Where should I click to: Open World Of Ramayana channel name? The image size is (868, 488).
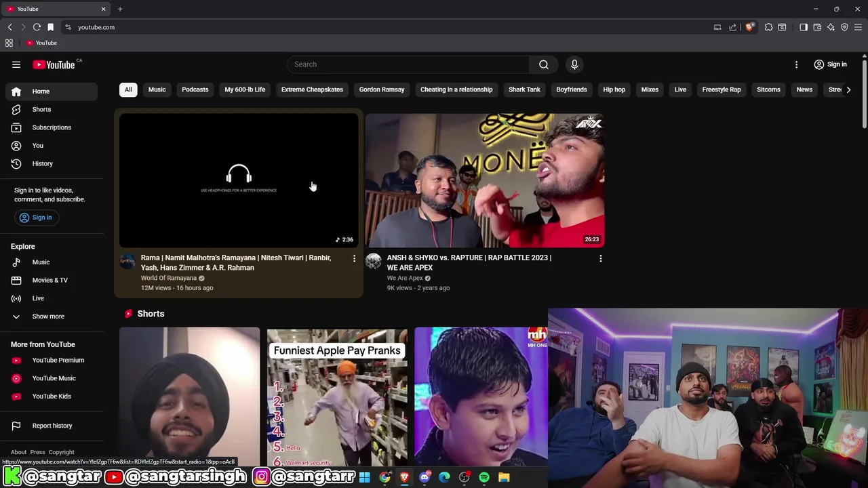coord(169,278)
